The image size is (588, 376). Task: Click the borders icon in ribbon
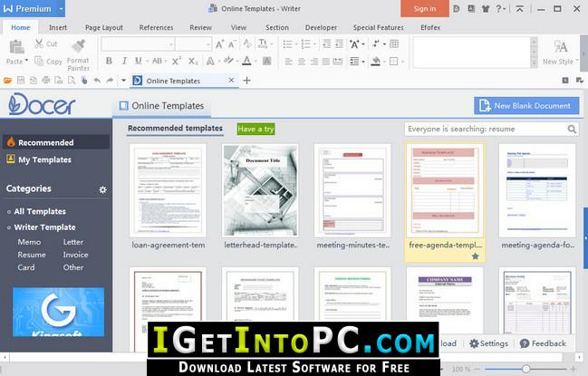pyautogui.click(x=393, y=61)
